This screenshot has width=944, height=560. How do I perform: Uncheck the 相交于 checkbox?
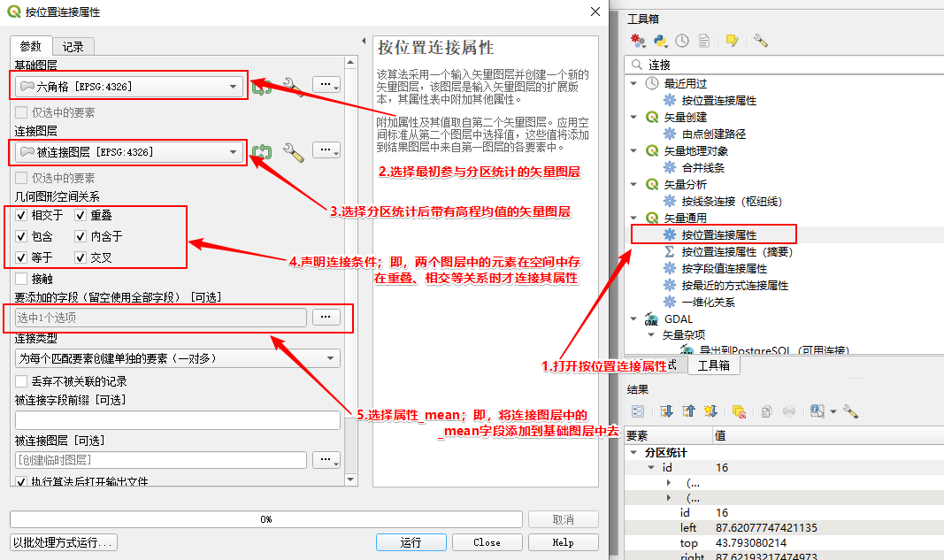21,215
